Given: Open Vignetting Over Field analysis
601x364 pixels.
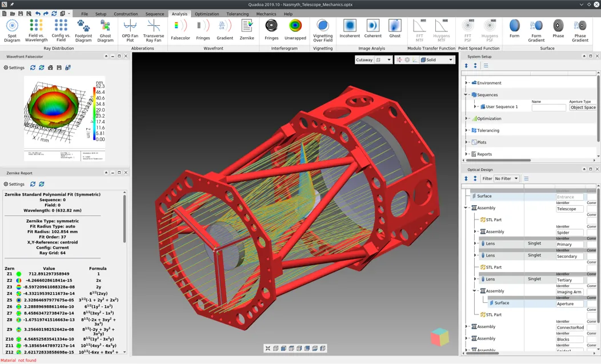Looking at the screenshot, I should [323, 30].
